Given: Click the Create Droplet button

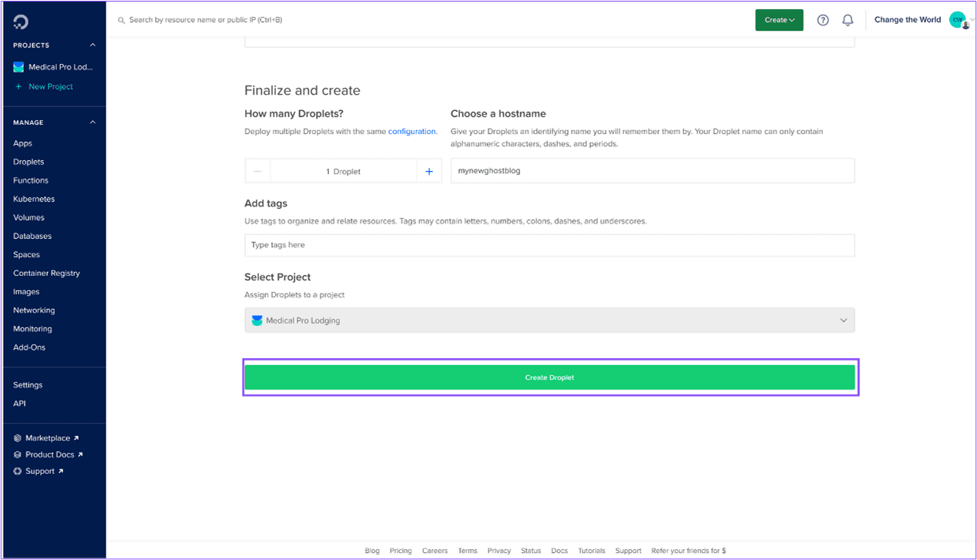Looking at the screenshot, I should point(549,377).
